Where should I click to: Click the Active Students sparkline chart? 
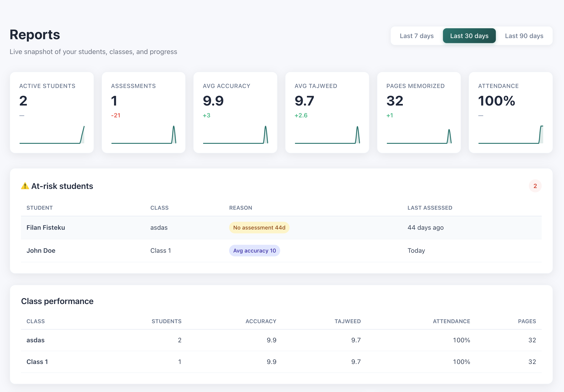point(52,135)
